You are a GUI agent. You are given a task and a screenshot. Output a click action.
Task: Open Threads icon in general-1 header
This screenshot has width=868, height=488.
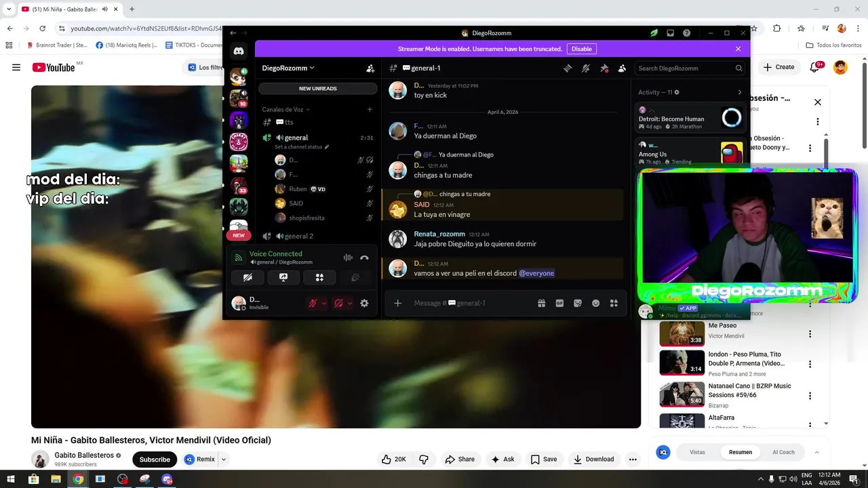point(568,68)
